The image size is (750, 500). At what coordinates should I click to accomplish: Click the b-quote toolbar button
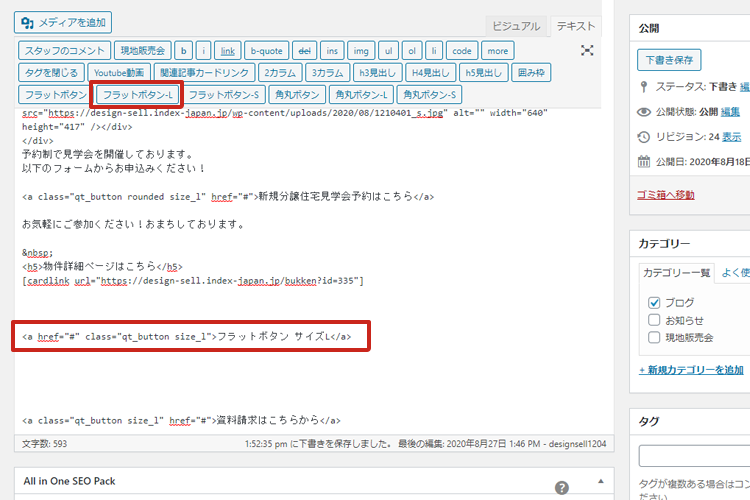pyautogui.click(x=267, y=50)
